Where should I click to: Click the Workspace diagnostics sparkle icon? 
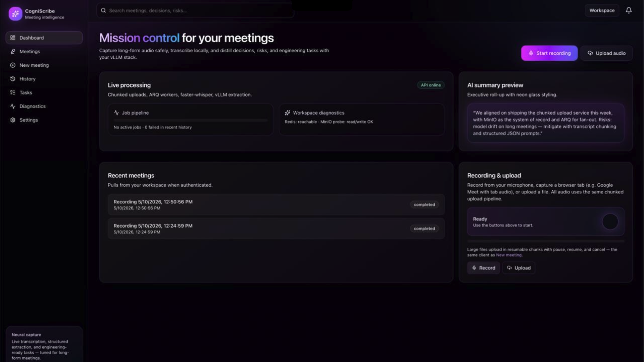tap(288, 113)
